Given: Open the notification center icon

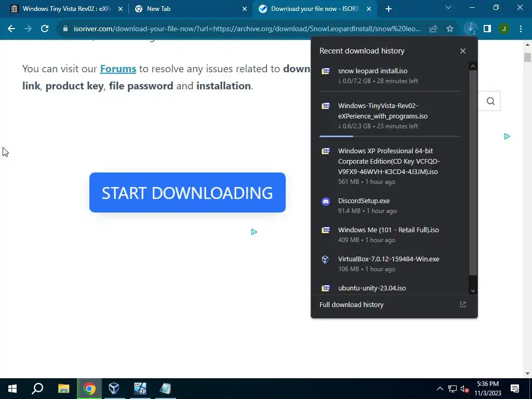Looking at the screenshot, I should click(515, 389).
